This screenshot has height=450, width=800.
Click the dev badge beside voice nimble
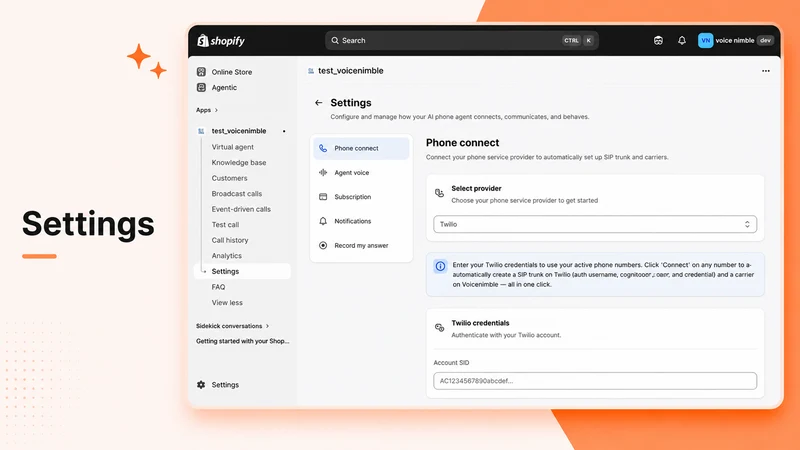pyautogui.click(x=765, y=40)
